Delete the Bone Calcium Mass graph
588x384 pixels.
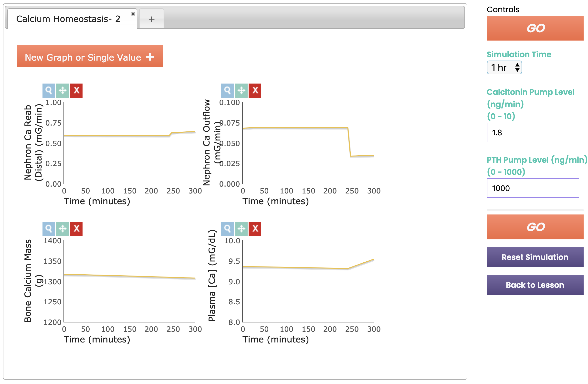coord(76,229)
